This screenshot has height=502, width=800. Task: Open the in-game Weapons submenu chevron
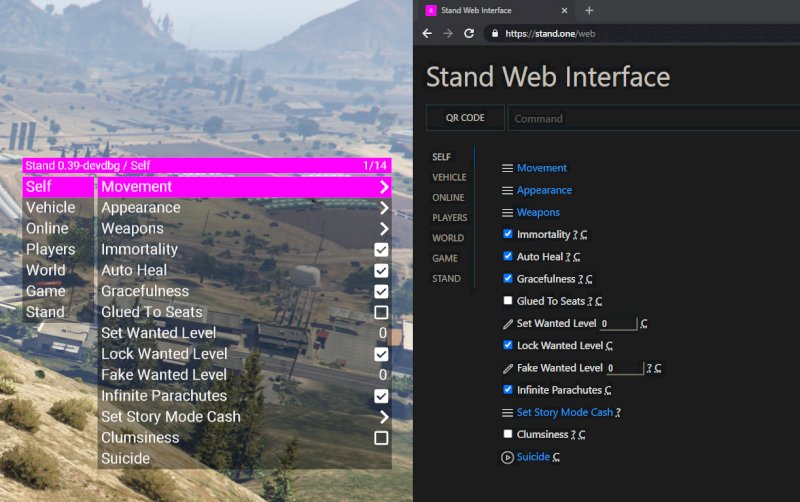click(x=384, y=229)
